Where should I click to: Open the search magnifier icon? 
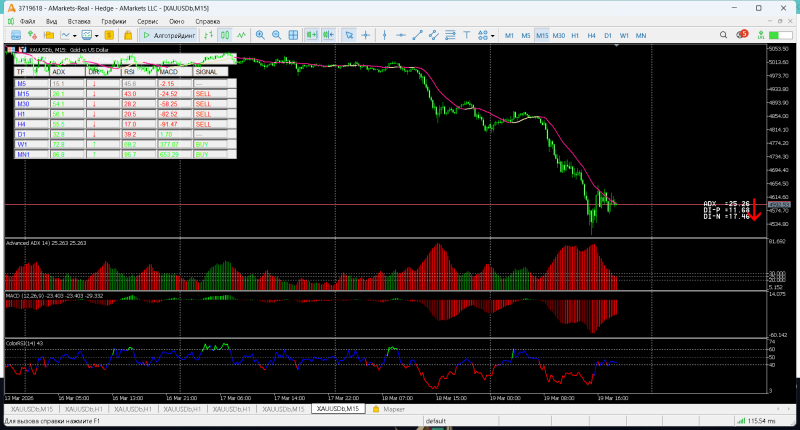coord(723,35)
